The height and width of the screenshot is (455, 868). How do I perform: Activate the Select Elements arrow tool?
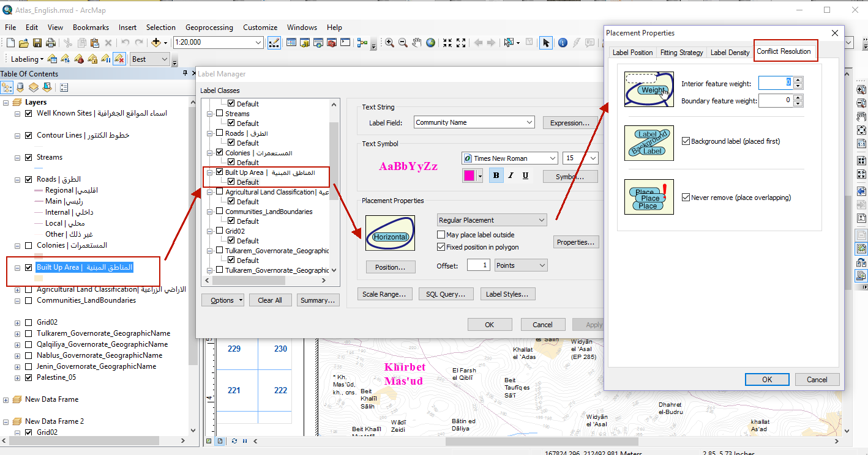(546, 43)
